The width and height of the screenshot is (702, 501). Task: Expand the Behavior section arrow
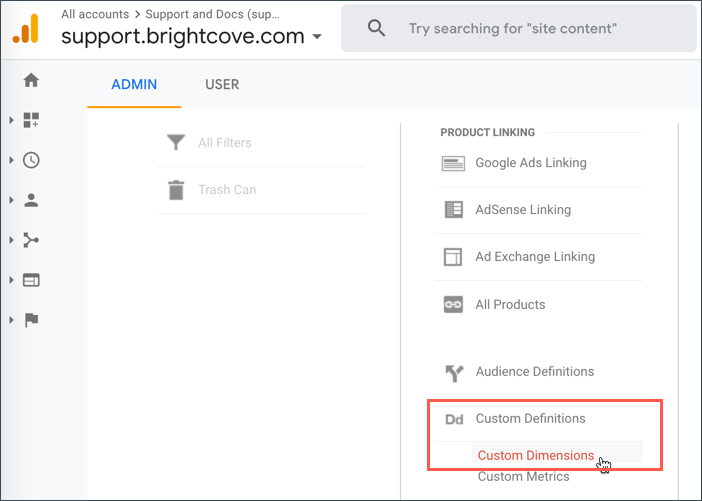11,280
